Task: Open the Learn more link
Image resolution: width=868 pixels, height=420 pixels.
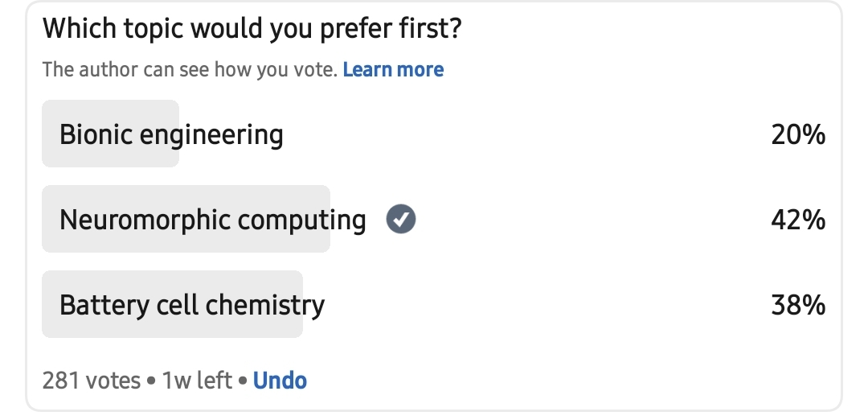Action: click(x=393, y=69)
